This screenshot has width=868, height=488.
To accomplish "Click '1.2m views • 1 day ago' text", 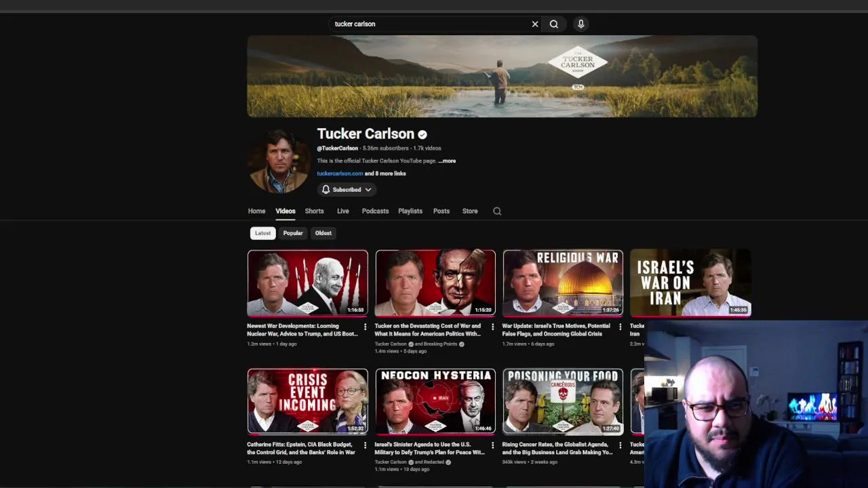I will tap(272, 344).
